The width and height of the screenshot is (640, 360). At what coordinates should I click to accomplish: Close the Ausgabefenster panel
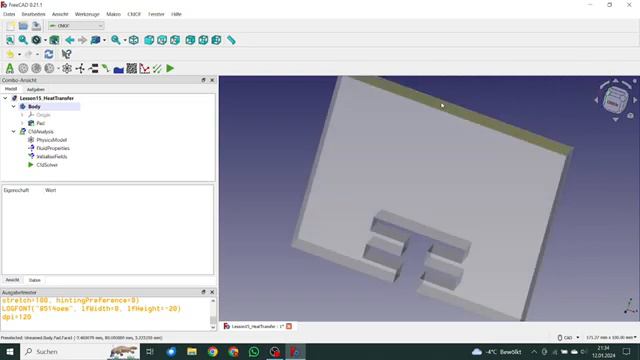(x=212, y=292)
